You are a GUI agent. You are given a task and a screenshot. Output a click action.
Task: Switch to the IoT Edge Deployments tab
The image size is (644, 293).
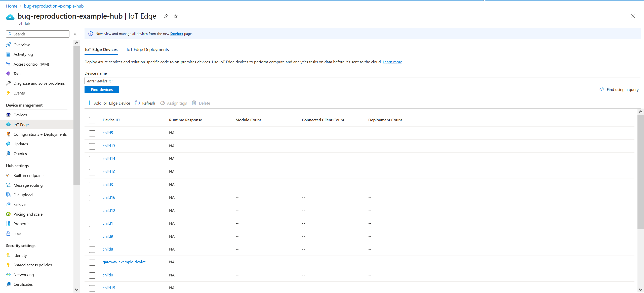point(148,50)
